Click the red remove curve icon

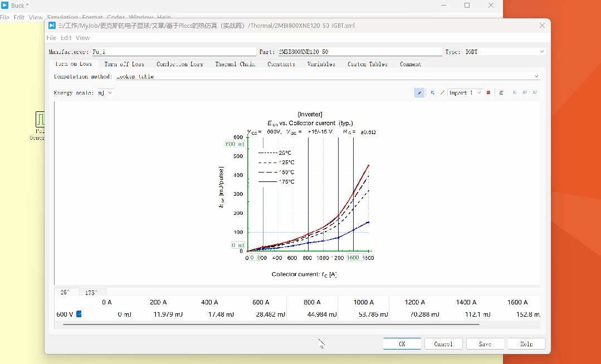[488, 93]
